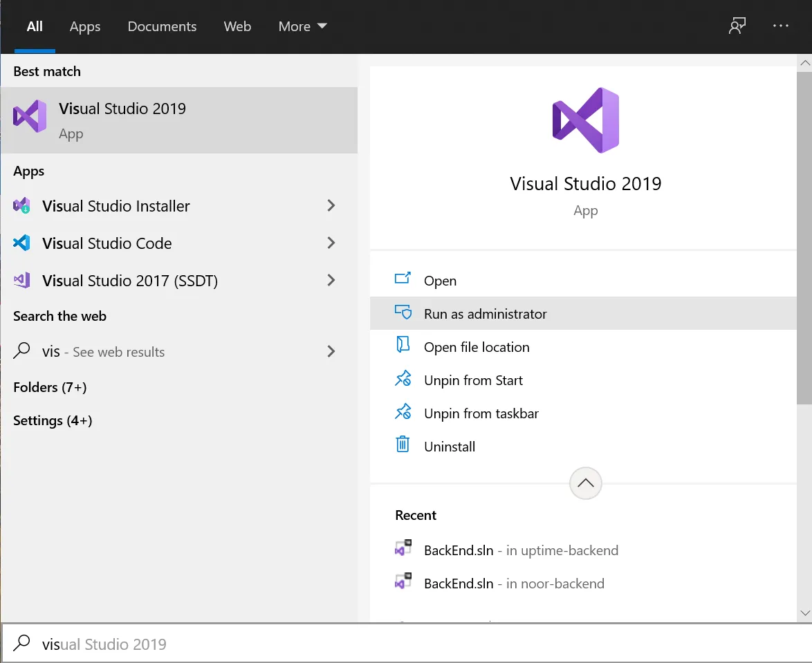Click the Open file location icon
This screenshot has height=663, width=812.
[403, 346]
